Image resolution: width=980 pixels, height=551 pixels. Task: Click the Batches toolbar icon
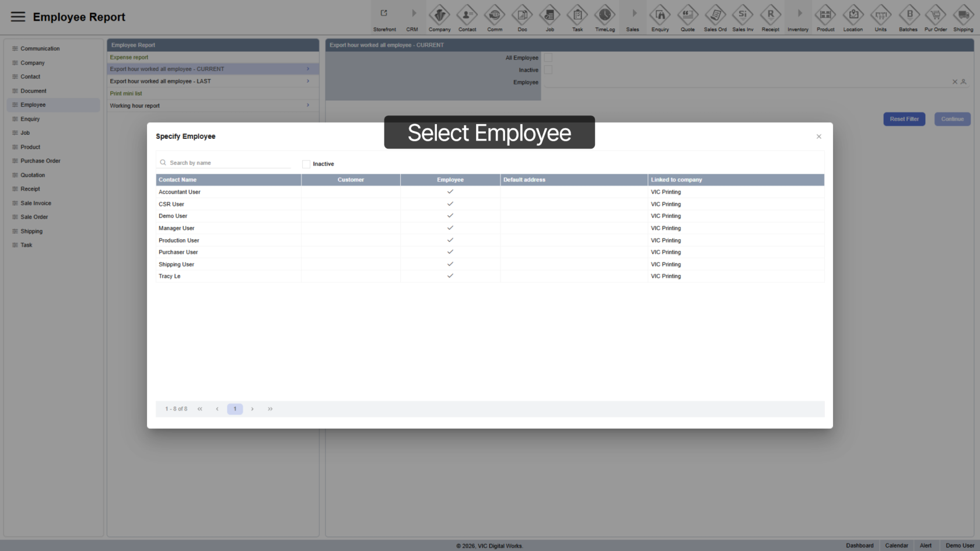pos(908,15)
